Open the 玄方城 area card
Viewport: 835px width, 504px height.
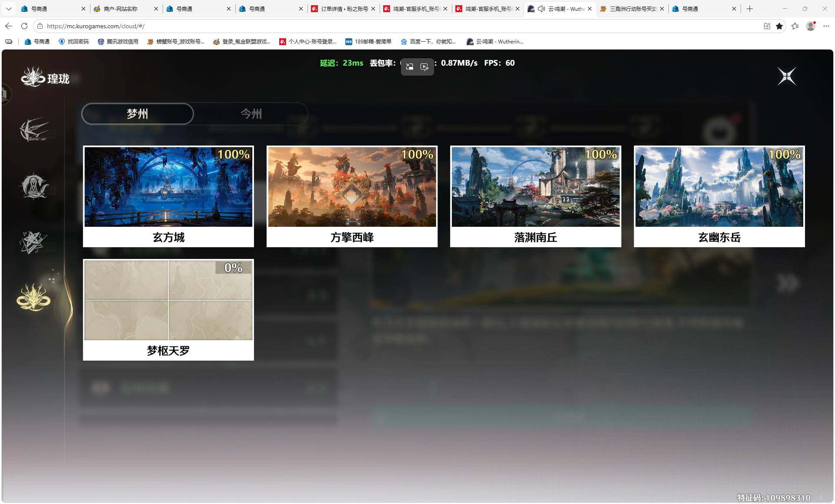(168, 196)
